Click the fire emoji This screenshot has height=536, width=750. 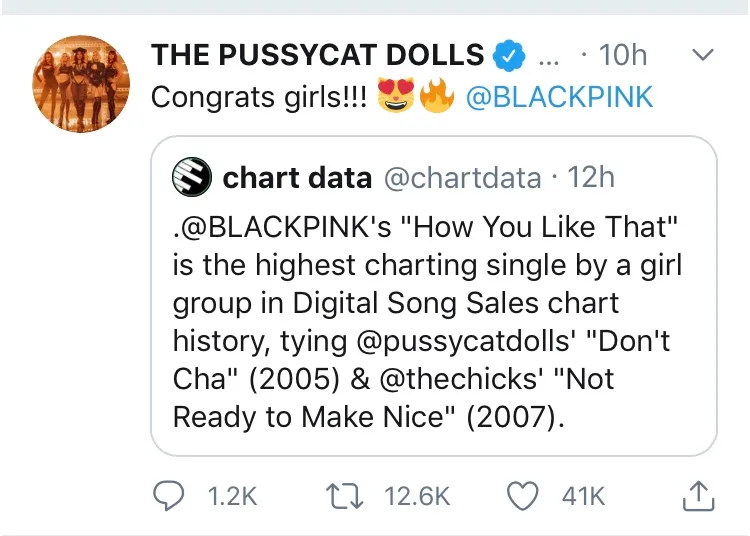click(437, 96)
